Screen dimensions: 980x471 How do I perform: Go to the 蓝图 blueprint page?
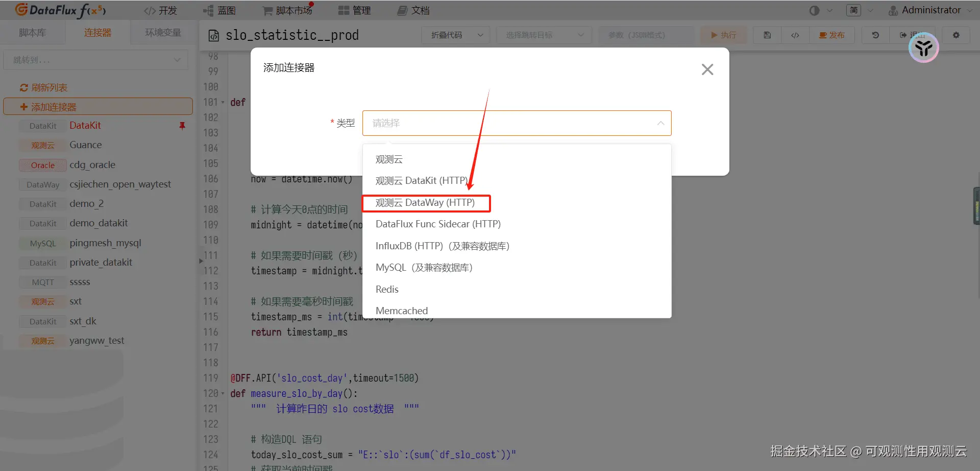219,11
